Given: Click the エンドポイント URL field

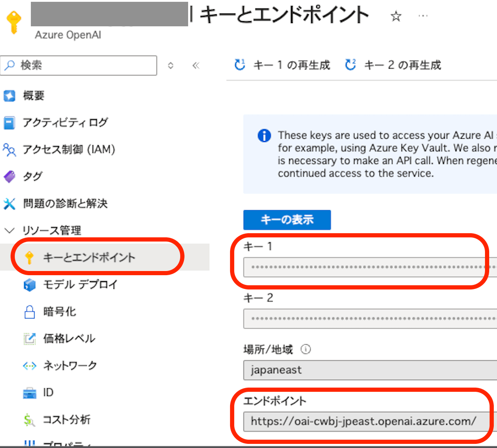Looking at the screenshot, I should click(x=370, y=421).
